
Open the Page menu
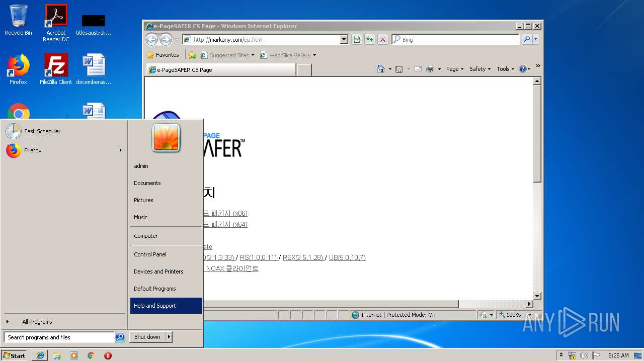coord(455,69)
